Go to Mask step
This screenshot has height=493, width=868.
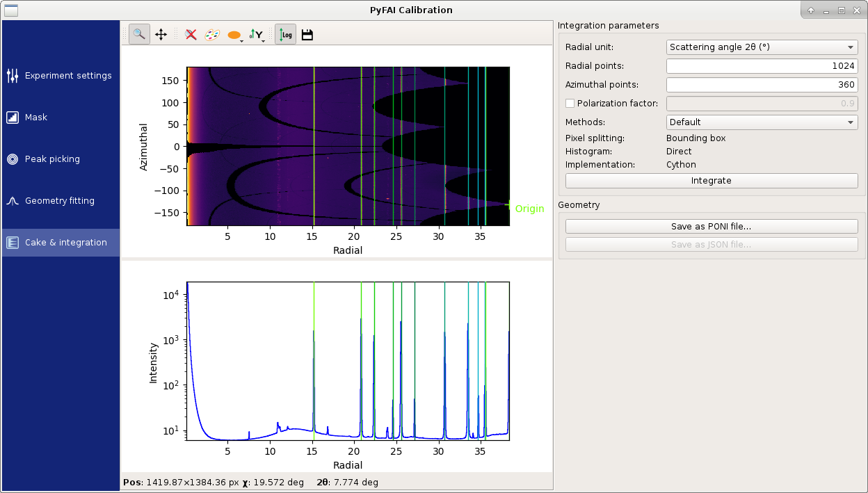[x=61, y=118]
